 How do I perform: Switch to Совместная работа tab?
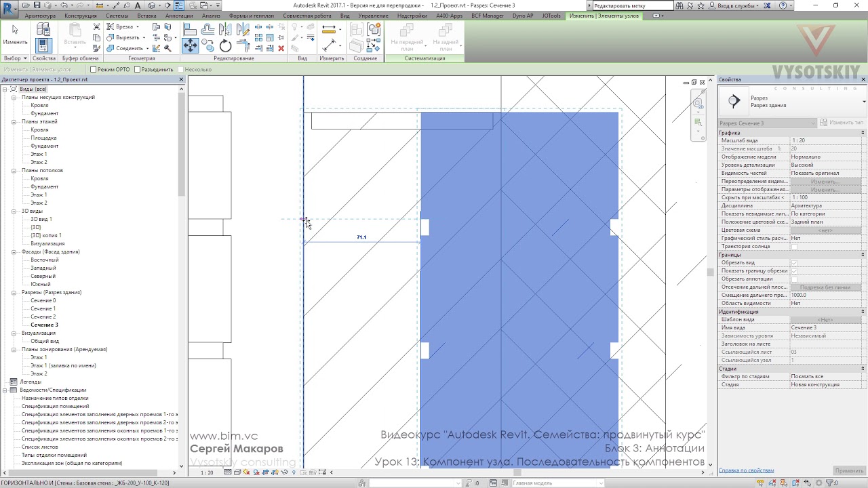[x=307, y=16]
